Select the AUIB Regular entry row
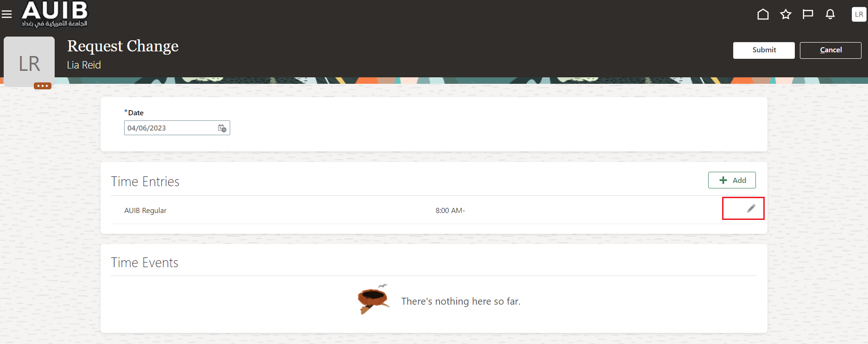Viewport: 868px width, 344px height. [434, 210]
